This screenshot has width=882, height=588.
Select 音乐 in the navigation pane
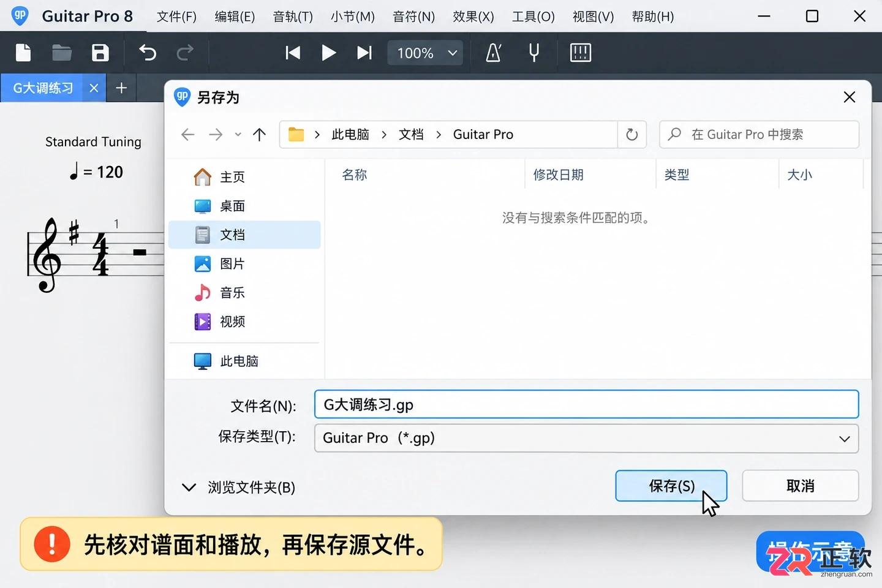click(x=244, y=293)
